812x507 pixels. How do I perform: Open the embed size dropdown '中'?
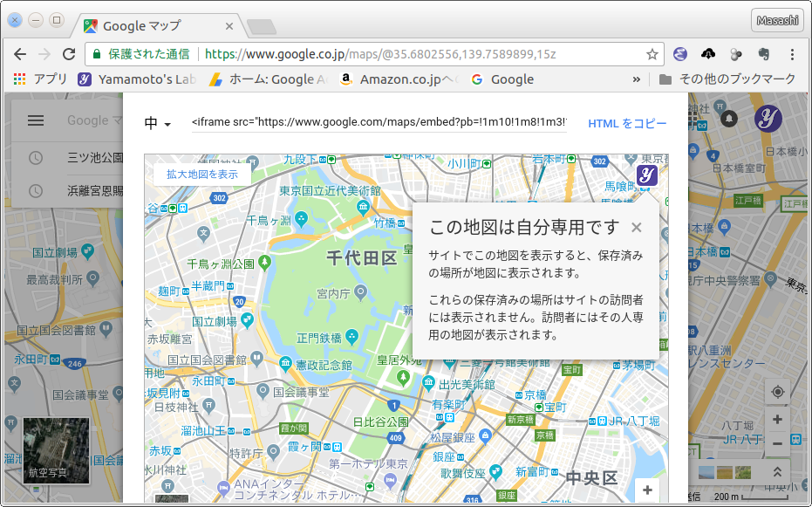pyautogui.click(x=157, y=123)
